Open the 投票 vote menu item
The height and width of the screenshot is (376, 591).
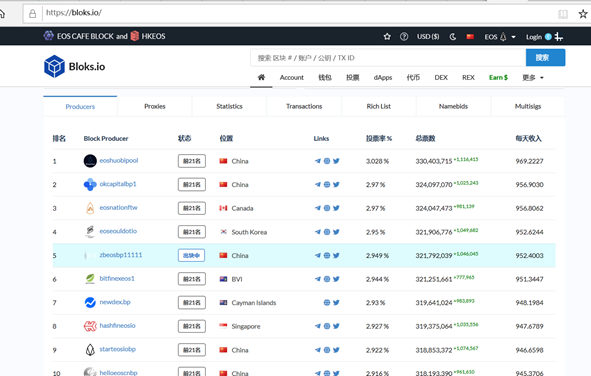pyautogui.click(x=353, y=77)
